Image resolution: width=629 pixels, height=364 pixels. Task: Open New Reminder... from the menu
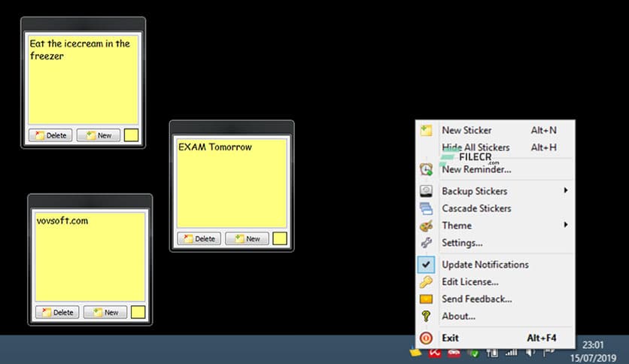click(495, 169)
